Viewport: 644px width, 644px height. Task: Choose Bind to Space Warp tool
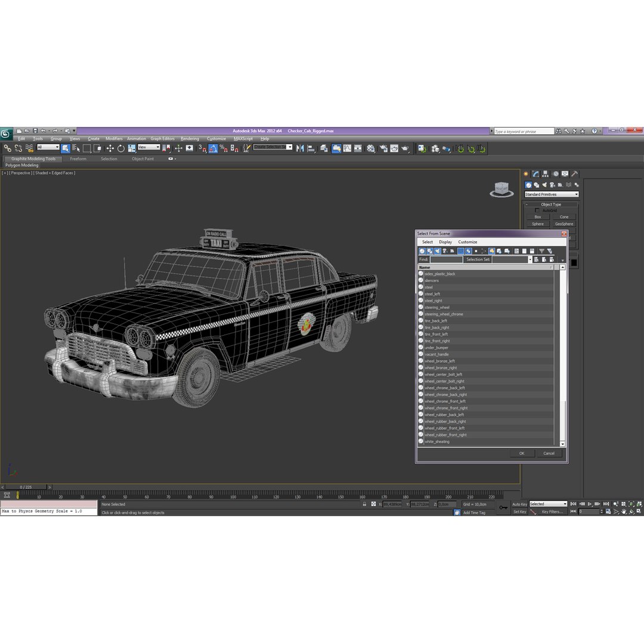(x=29, y=148)
